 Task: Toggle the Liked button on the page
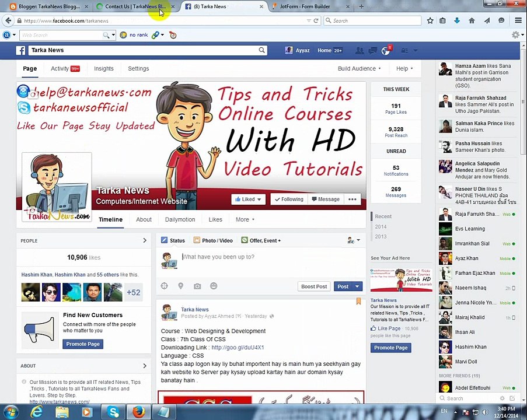click(249, 199)
